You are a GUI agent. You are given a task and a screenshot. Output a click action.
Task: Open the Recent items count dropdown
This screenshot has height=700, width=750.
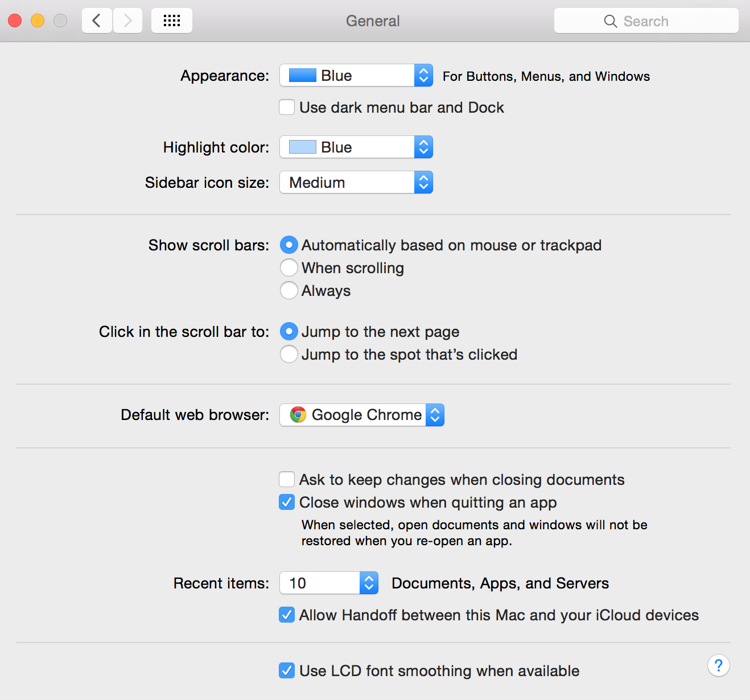329,583
